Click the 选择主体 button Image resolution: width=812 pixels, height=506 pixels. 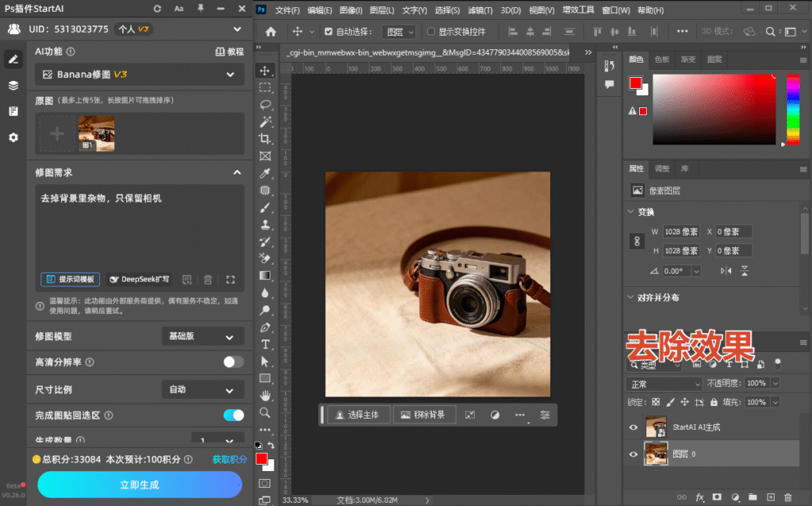(x=358, y=415)
